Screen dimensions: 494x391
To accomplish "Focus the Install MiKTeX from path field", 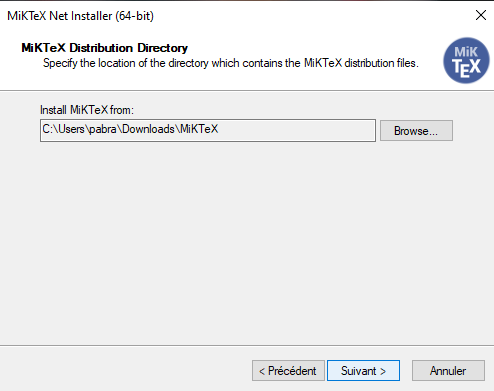I will coord(208,130).
